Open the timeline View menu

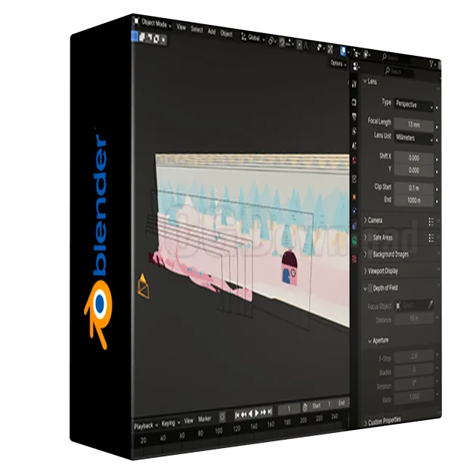[189, 421]
